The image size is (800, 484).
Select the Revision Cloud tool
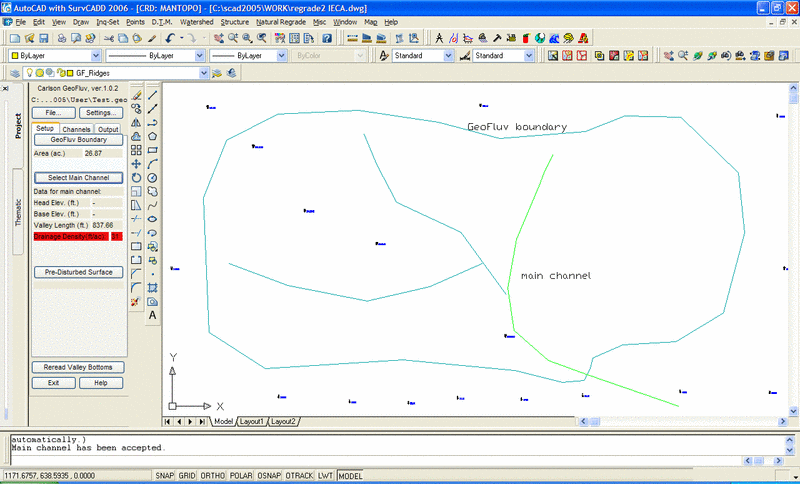point(153,192)
